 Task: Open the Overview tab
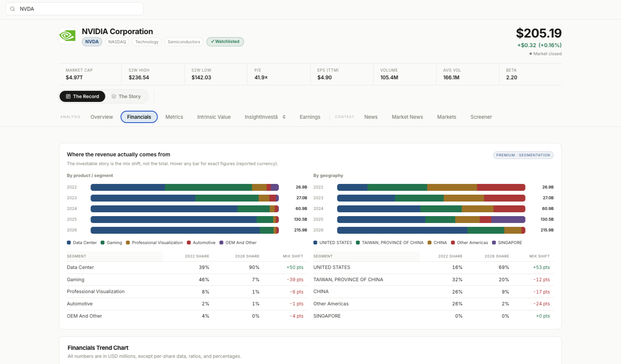click(x=102, y=117)
